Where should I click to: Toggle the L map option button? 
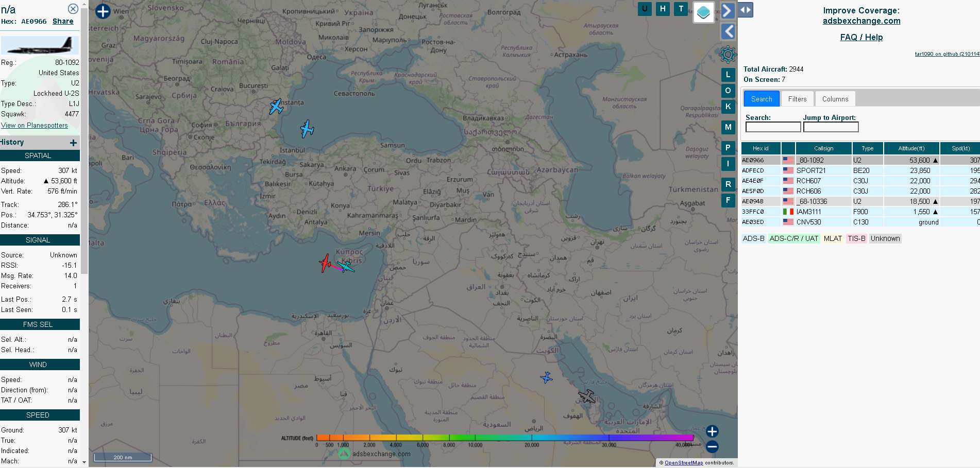pos(728,75)
